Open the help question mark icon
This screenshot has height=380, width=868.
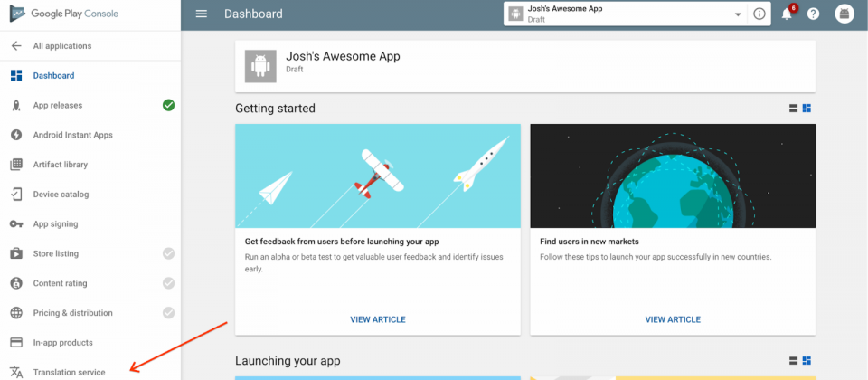[813, 14]
